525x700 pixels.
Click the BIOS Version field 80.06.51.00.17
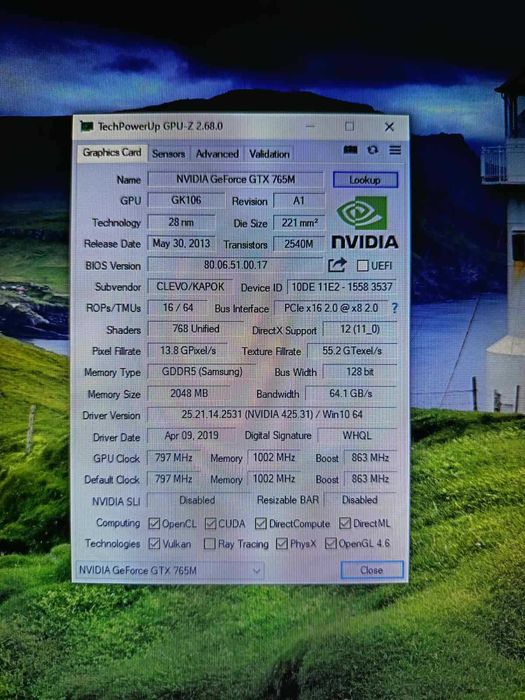[235, 265]
